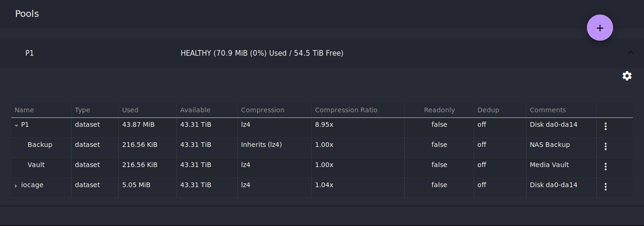Open the P1 pool settings gear
The height and width of the screenshot is (226, 644).
click(x=627, y=76)
